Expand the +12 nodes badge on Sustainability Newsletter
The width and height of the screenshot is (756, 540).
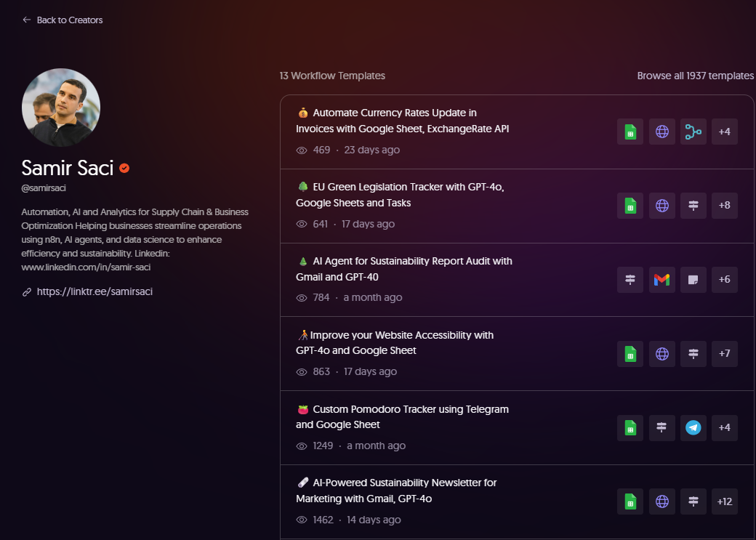pyautogui.click(x=725, y=501)
